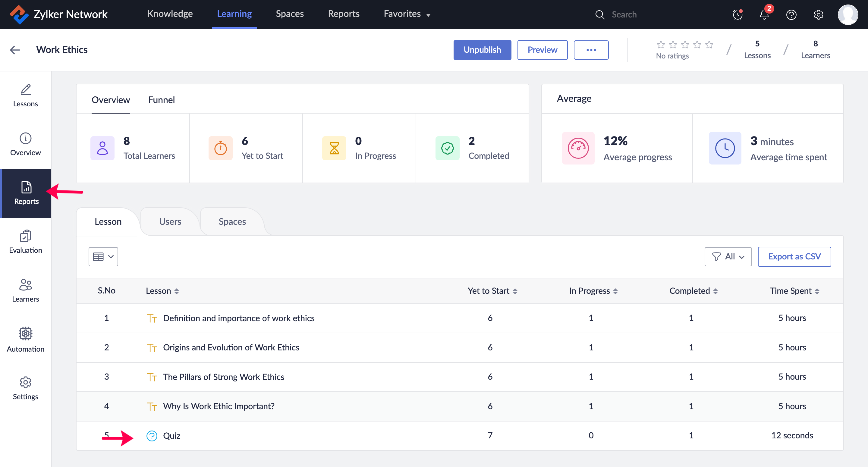Viewport: 868px width, 467px height.
Task: Open the help question mark icon
Action: pyautogui.click(x=791, y=14)
